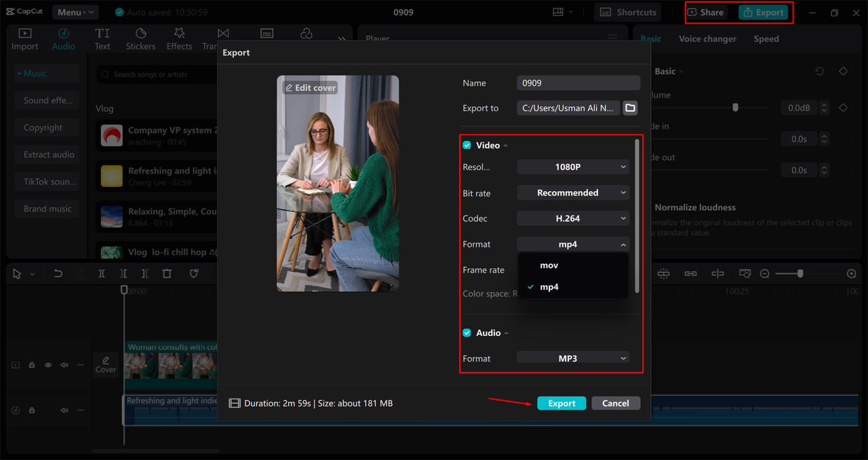
Task: Click the AI shield marker icon
Action: click(x=194, y=274)
